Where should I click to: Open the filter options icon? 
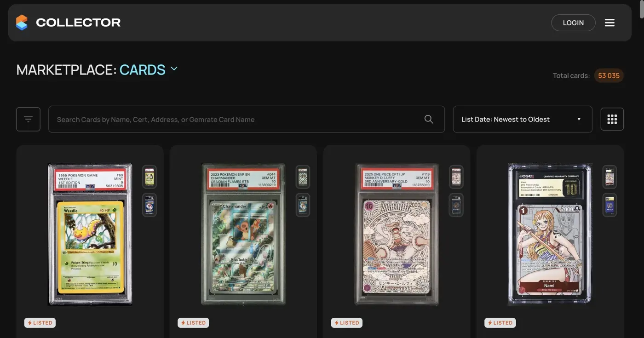click(x=28, y=119)
